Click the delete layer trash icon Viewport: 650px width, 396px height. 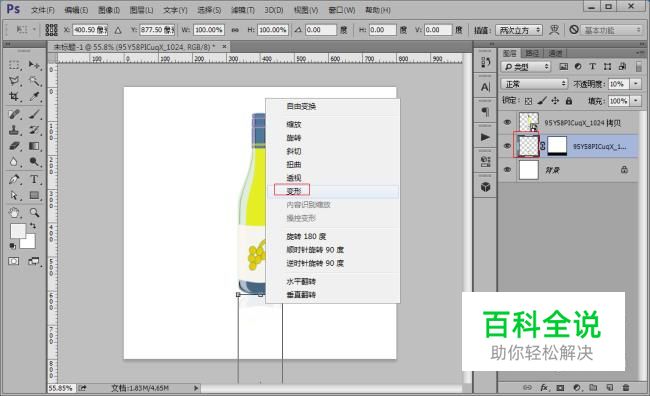coord(626,387)
